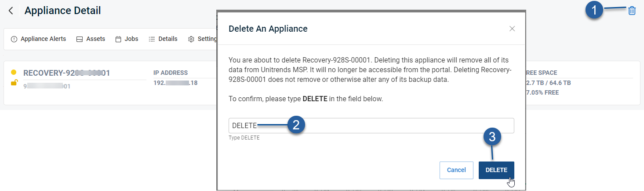Image resolution: width=644 pixels, height=191 pixels.
Task: Switch to the Assets tab
Action: [x=91, y=39]
